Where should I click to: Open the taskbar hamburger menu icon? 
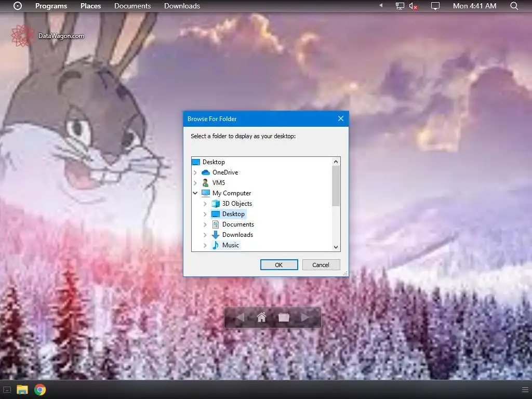pyautogui.click(x=525, y=390)
